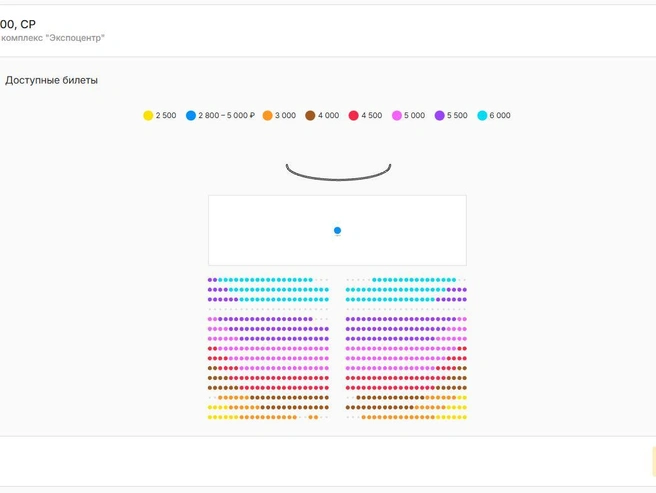Choose the brown 4 000 legend circle
656x493 pixels.
coord(310,116)
